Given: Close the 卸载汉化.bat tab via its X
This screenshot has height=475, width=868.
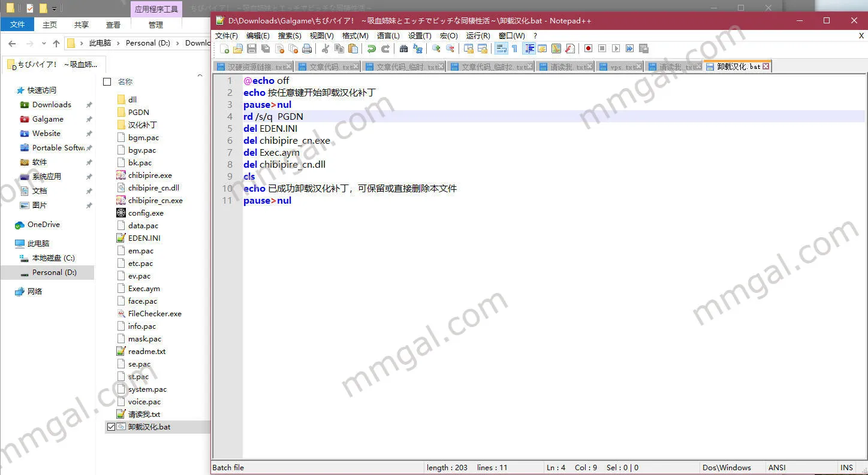Looking at the screenshot, I should coord(766,66).
